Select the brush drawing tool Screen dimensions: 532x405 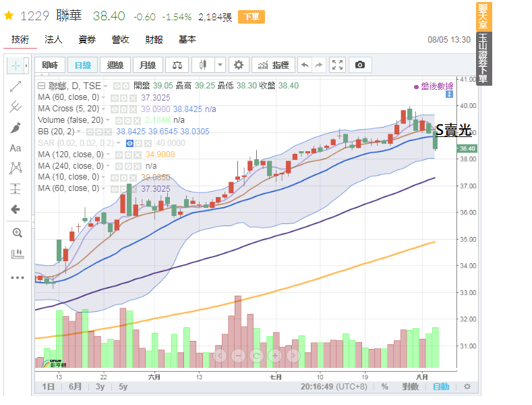16,128
